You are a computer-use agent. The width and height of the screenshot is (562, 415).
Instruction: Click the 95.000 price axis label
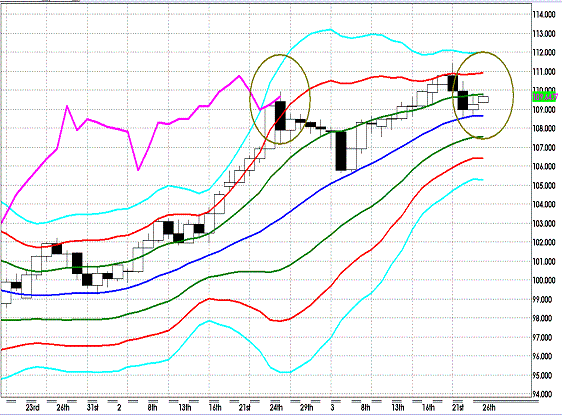pyautogui.click(x=543, y=375)
